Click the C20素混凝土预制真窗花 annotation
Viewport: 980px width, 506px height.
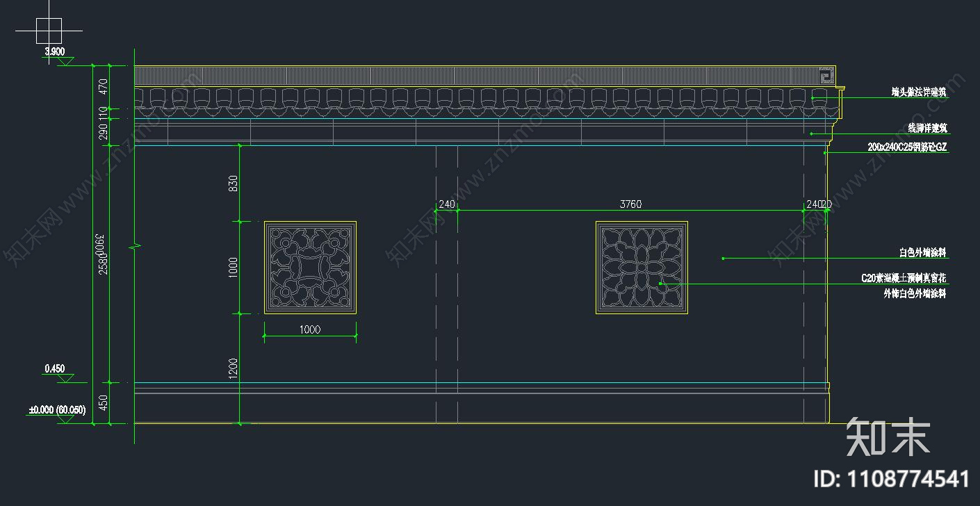click(x=904, y=278)
